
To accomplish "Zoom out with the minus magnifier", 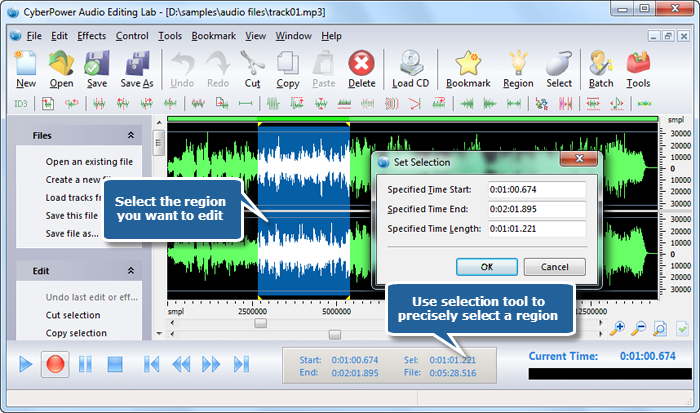I will click(639, 329).
